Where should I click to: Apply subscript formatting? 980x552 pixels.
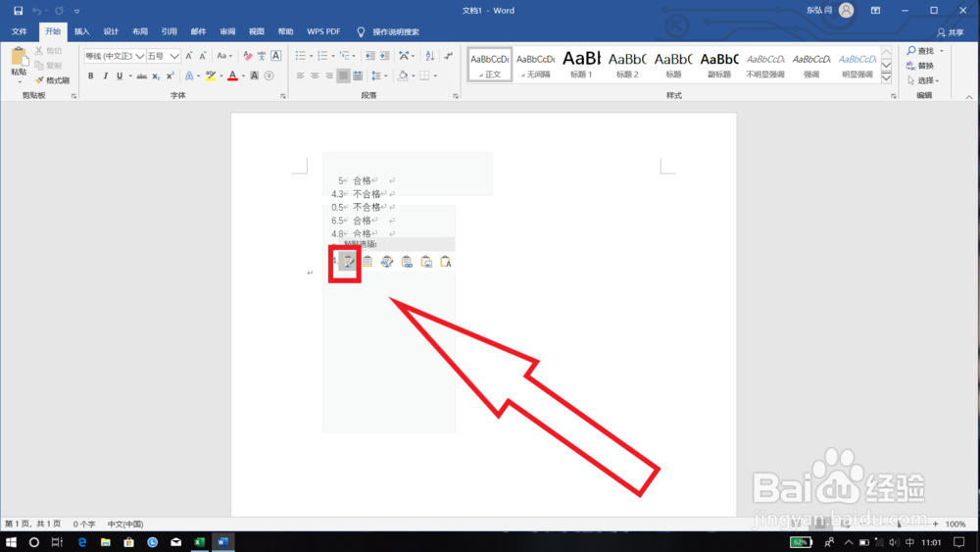[x=156, y=76]
